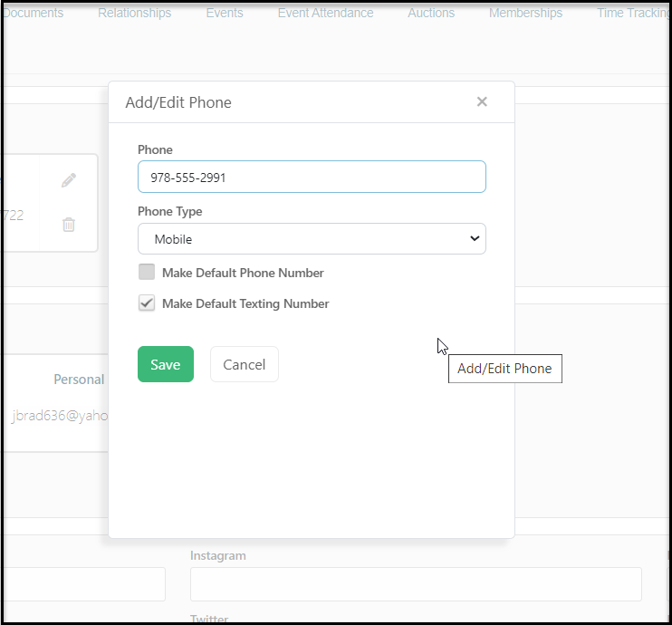Click the Instagram text field
This screenshot has height=625, width=672.
click(416, 584)
